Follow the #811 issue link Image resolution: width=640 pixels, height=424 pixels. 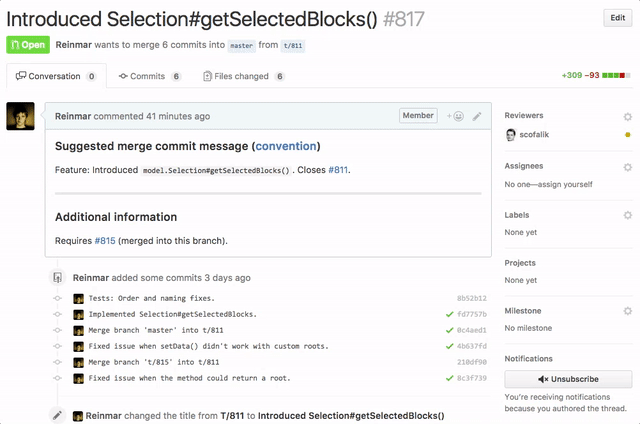point(338,170)
